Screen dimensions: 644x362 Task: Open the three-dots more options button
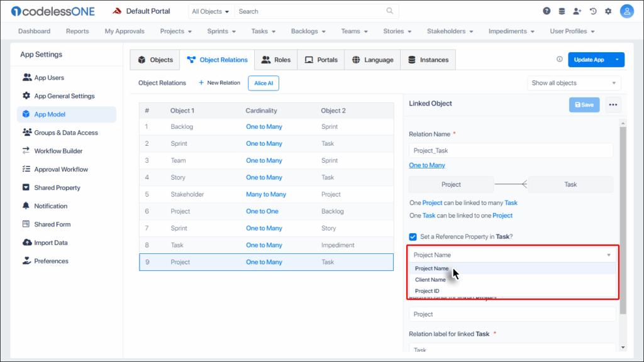613,105
